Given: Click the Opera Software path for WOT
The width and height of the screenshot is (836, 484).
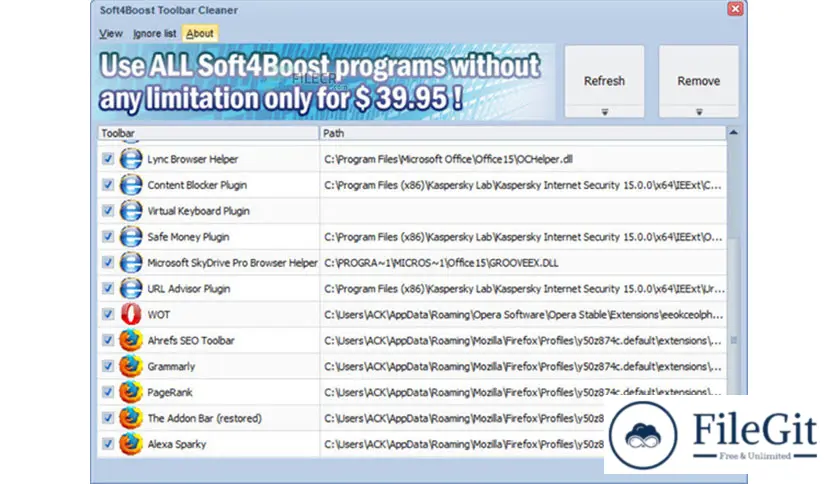Looking at the screenshot, I should click(x=523, y=314).
